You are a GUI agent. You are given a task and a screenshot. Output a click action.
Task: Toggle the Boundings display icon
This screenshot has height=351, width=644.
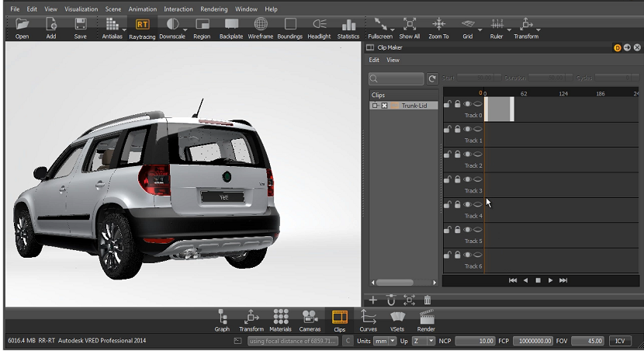290,24
